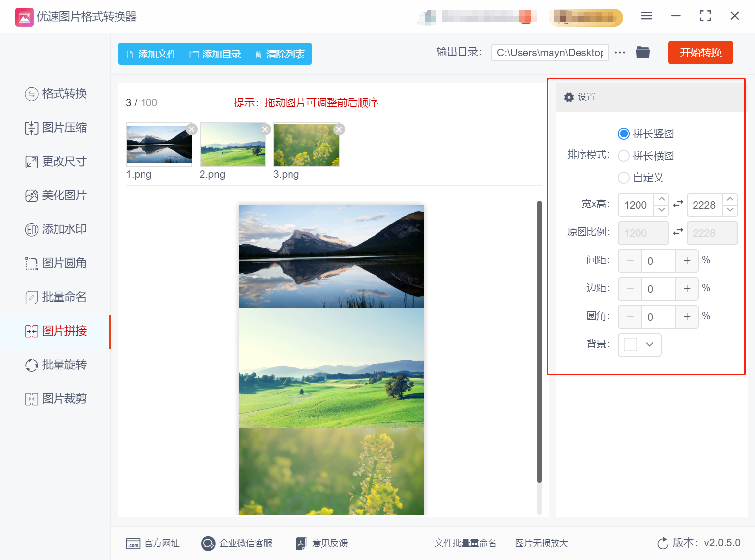755x560 pixels.
Task: Click width spinner down arrow
Action: coord(662,210)
